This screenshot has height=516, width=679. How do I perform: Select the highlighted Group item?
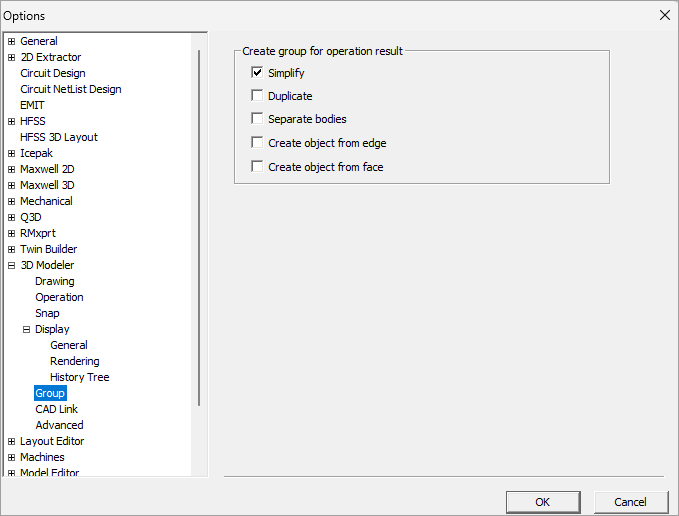[50, 393]
